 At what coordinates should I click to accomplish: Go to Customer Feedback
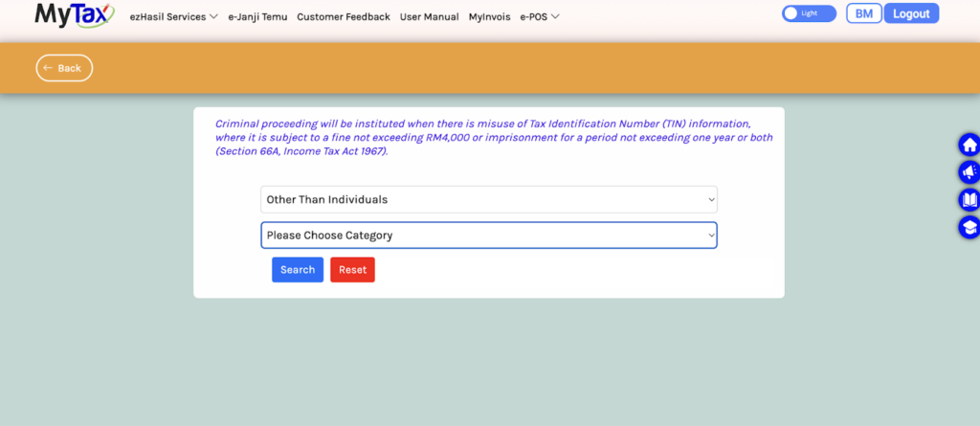point(344,16)
